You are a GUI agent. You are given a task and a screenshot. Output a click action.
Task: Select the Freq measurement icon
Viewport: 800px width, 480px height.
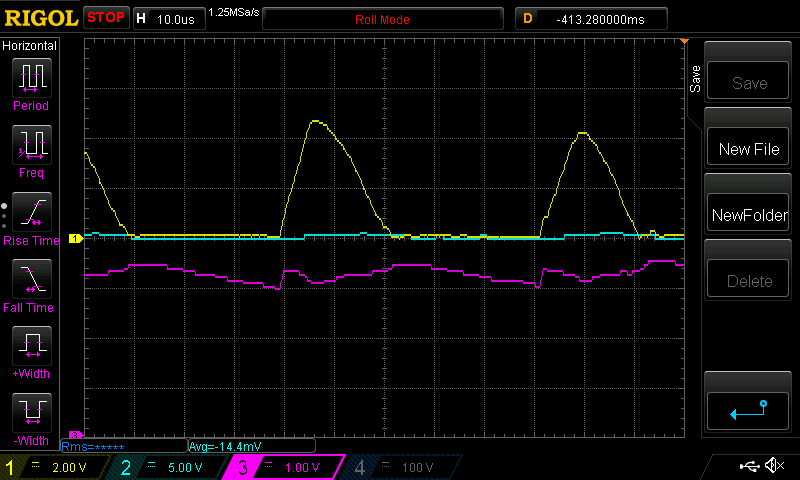point(30,146)
